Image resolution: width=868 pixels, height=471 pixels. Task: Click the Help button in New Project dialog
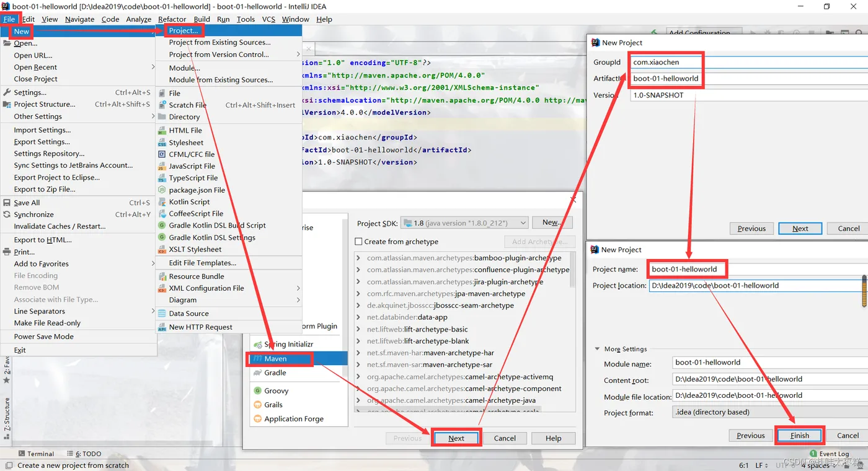point(554,438)
